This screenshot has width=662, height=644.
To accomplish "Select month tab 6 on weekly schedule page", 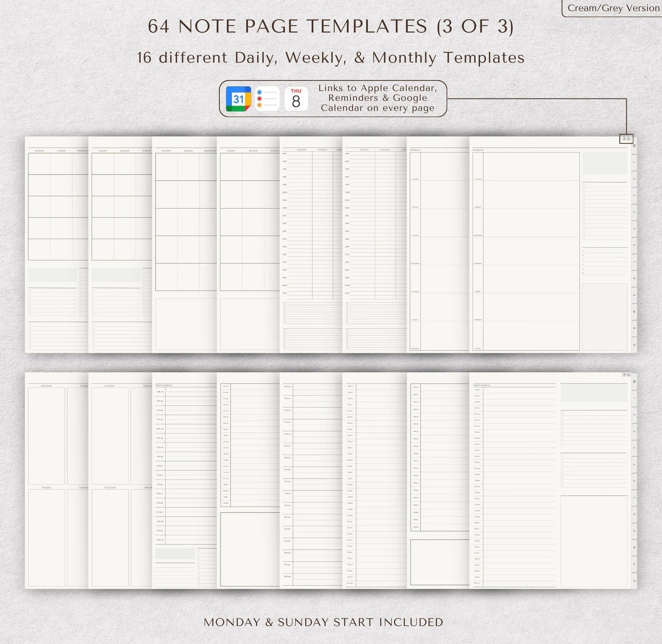I will [x=634, y=245].
